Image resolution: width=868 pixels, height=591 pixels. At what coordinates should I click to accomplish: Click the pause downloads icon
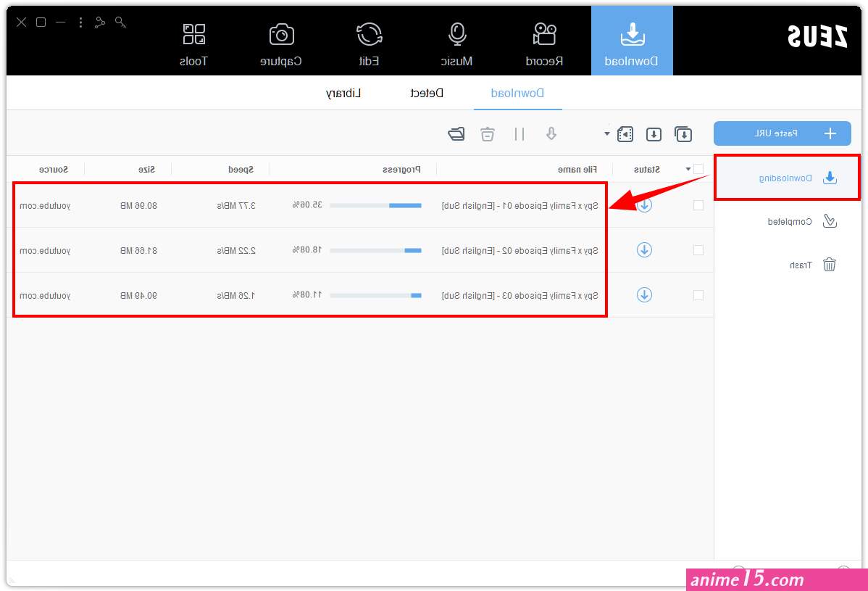click(519, 134)
